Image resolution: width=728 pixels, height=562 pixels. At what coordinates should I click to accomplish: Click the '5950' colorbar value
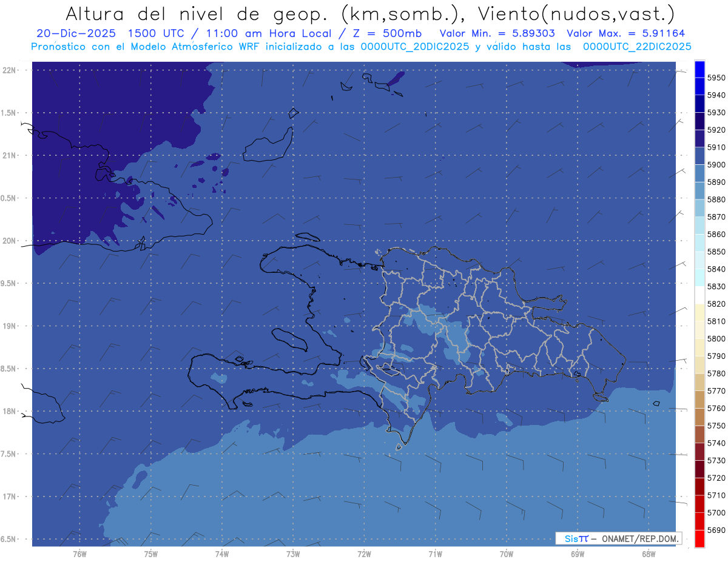[x=716, y=78]
